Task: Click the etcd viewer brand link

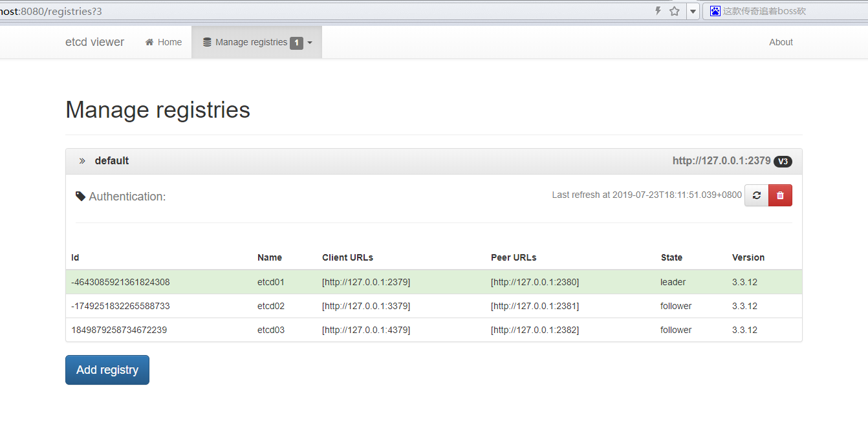Action: coord(94,42)
